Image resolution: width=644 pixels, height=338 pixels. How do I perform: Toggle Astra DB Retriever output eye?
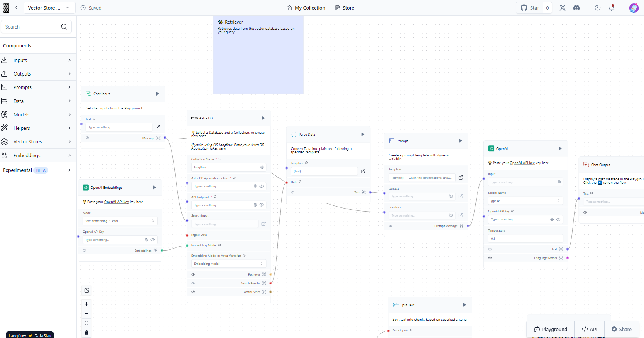[193, 274]
